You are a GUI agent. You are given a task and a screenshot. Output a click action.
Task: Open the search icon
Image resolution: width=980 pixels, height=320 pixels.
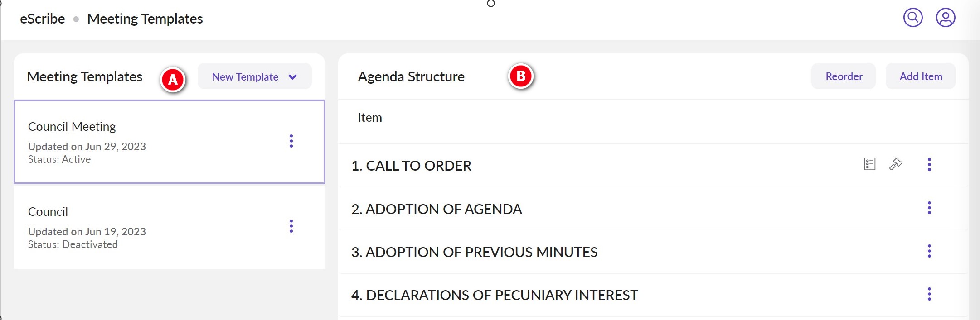pos(913,18)
